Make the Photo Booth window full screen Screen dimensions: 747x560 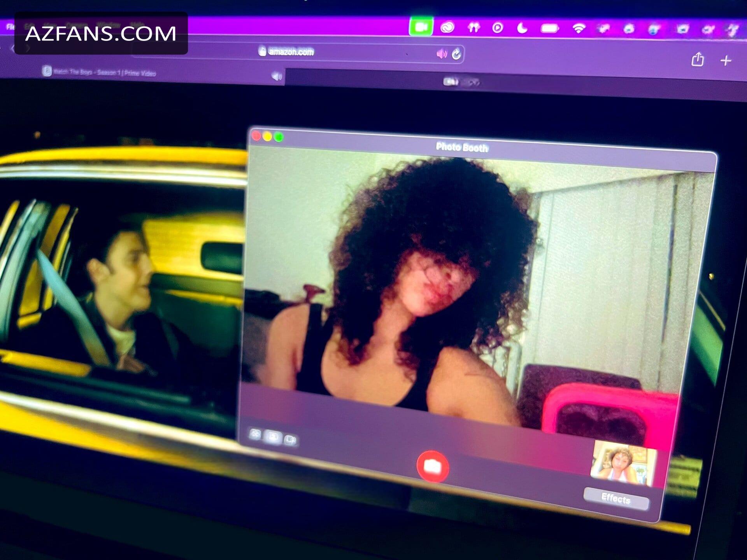click(279, 137)
